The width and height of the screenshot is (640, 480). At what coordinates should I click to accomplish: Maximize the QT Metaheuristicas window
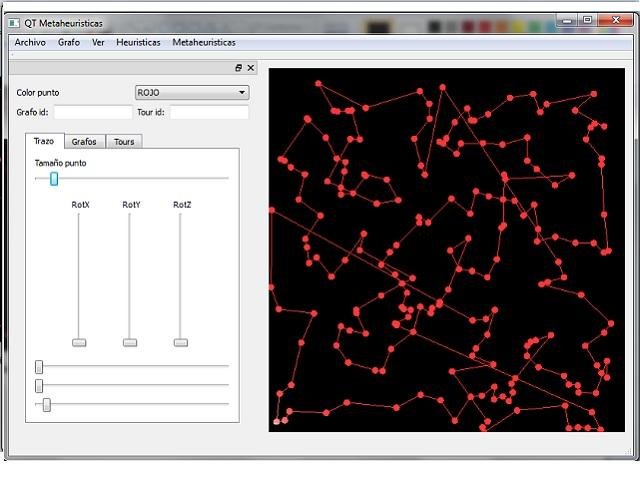[587, 20]
